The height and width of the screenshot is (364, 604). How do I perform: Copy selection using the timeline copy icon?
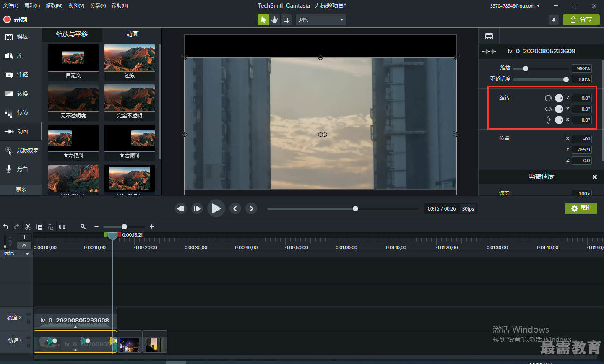tap(39, 226)
